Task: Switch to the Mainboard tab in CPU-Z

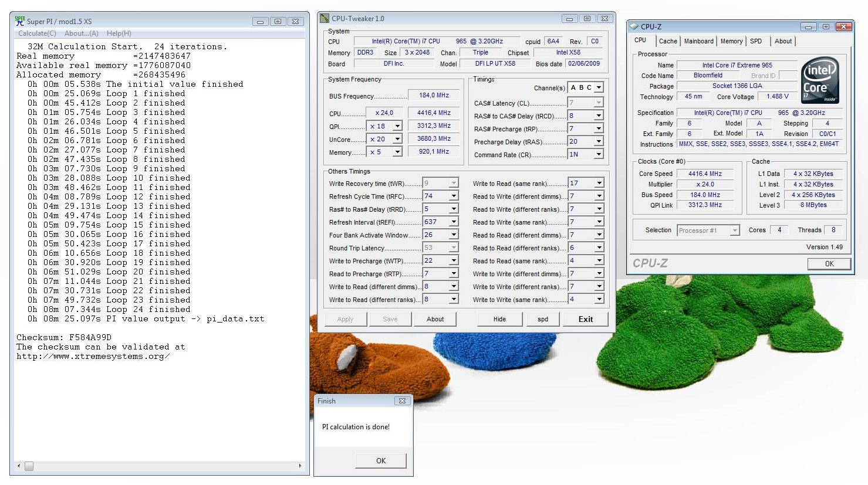Action: (x=698, y=41)
